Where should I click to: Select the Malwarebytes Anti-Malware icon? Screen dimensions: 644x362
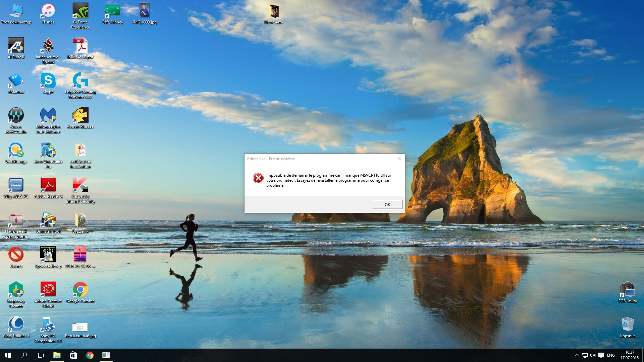pyautogui.click(x=48, y=121)
